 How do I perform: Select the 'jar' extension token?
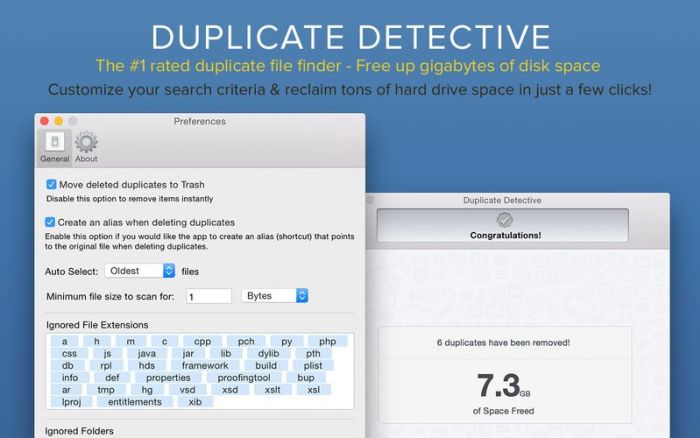[188, 353]
